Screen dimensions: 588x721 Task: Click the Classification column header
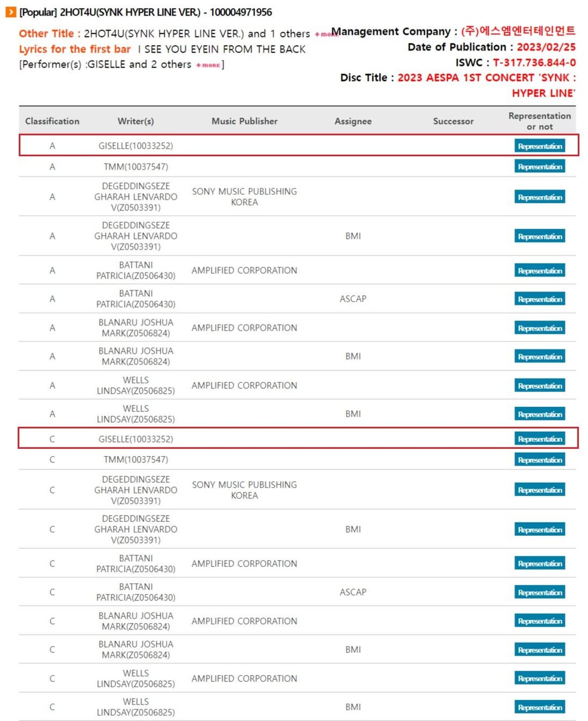tap(52, 121)
